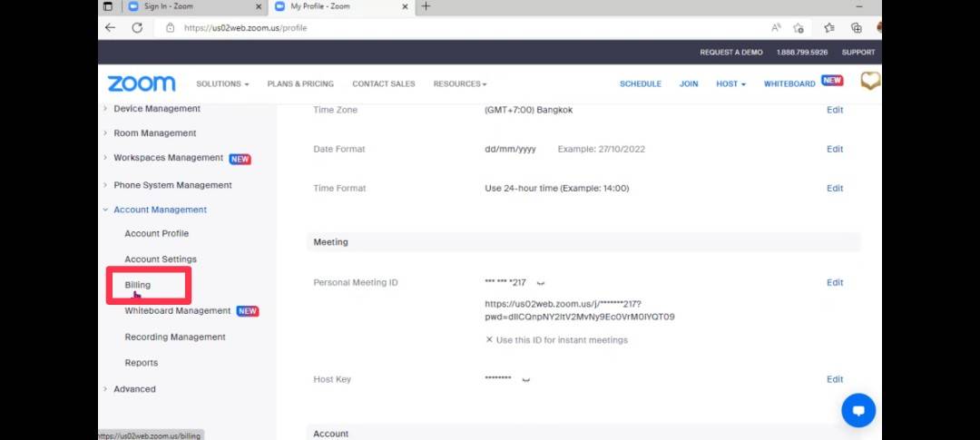The image size is (980, 440).
Task: Open Recording Management in sidebar
Action: (175, 337)
